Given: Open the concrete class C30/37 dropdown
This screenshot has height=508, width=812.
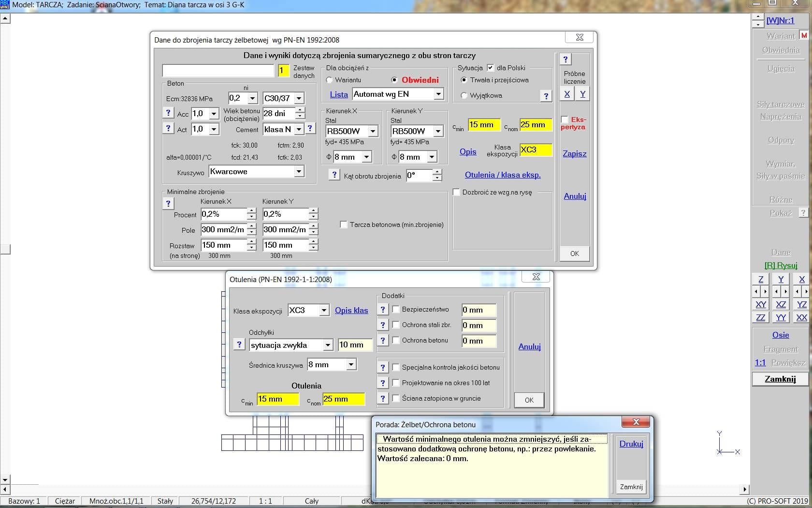Looking at the screenshot, I should pos(299,98).
